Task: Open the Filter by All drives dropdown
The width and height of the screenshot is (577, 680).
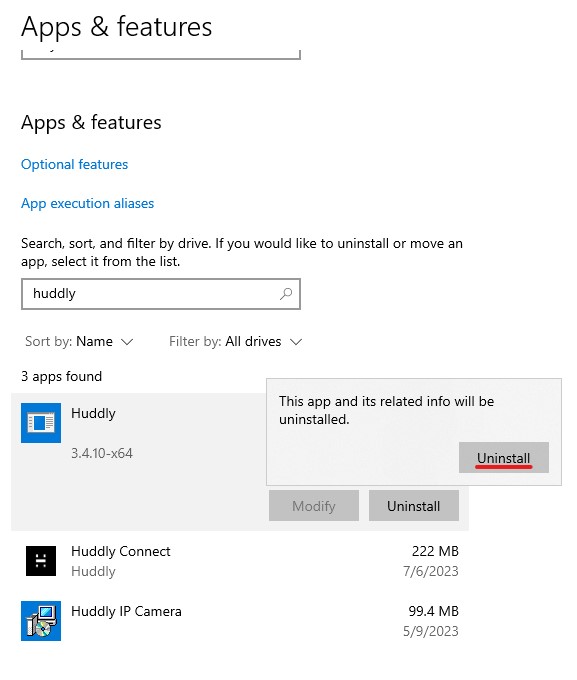Action: point(235,342)
